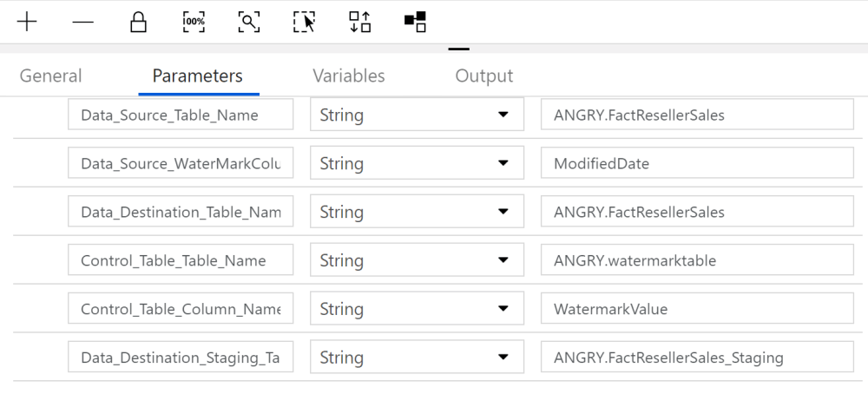Click the zoom to fit icon
Image resolution: width=868 pixels, height=394 pixels.
click(249, 23)
